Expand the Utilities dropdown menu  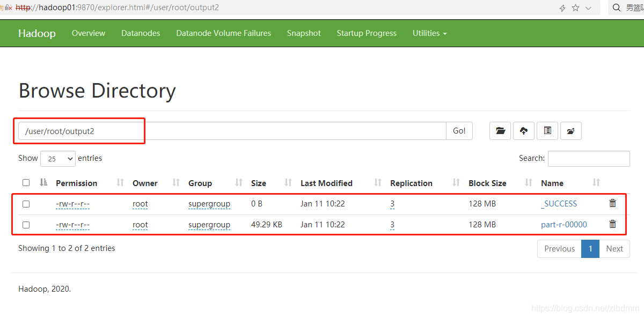pyautogui.click(x=430, y=33)
